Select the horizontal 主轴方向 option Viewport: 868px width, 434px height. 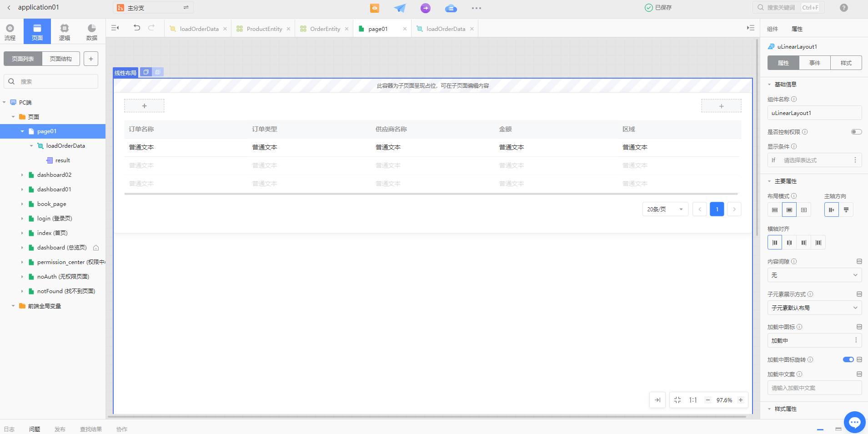pyautogui.click(x=832, y=210)
